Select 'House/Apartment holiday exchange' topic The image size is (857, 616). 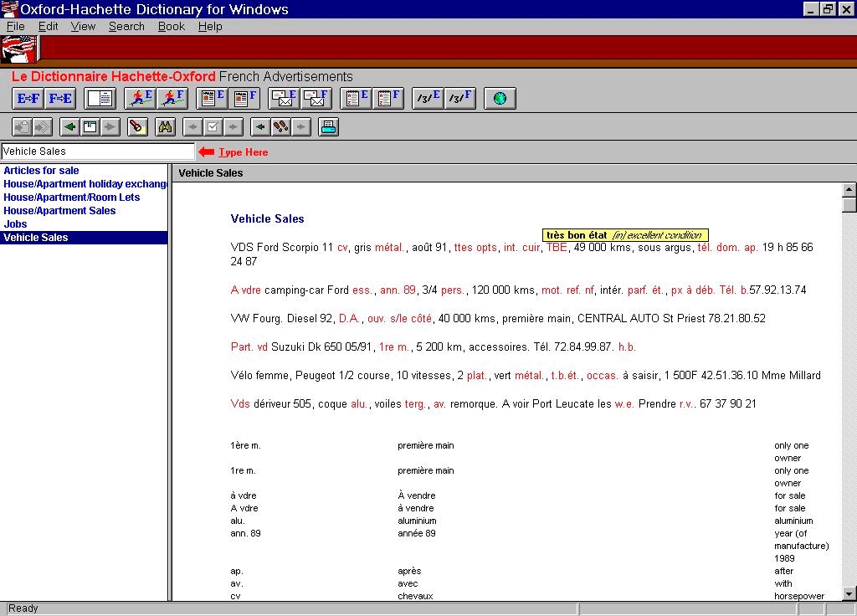85,183
